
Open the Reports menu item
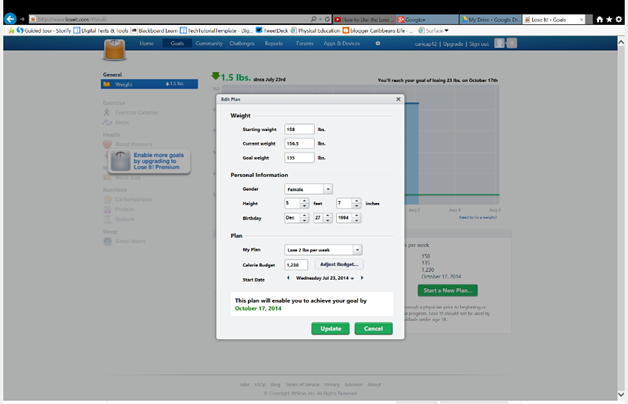pyautogui.click(x=274, y=43)
